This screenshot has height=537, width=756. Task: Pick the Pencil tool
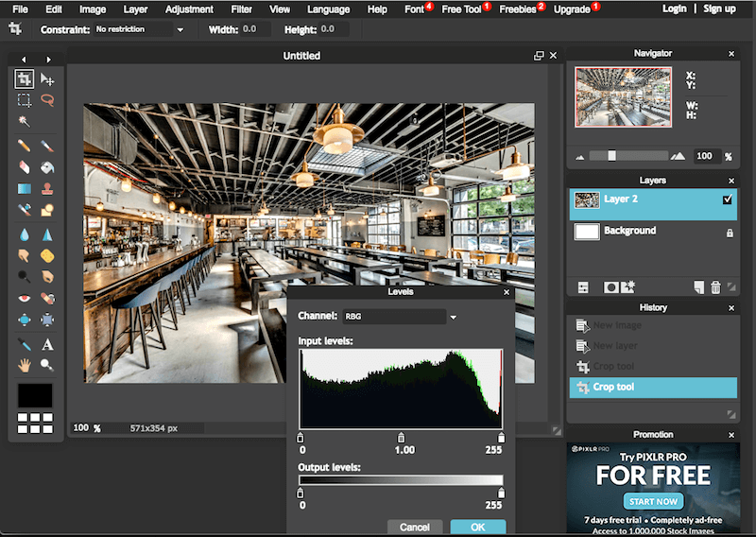pos(25,147)
